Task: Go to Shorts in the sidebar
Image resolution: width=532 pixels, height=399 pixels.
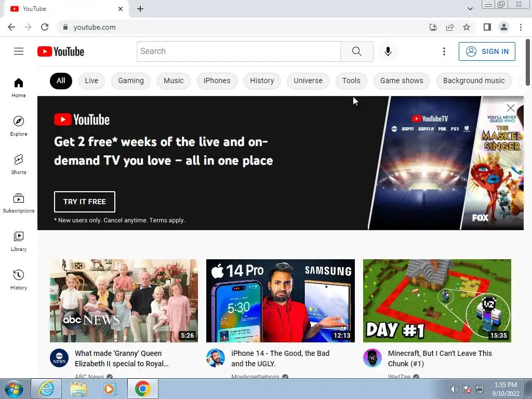Action: coord(19,164)
